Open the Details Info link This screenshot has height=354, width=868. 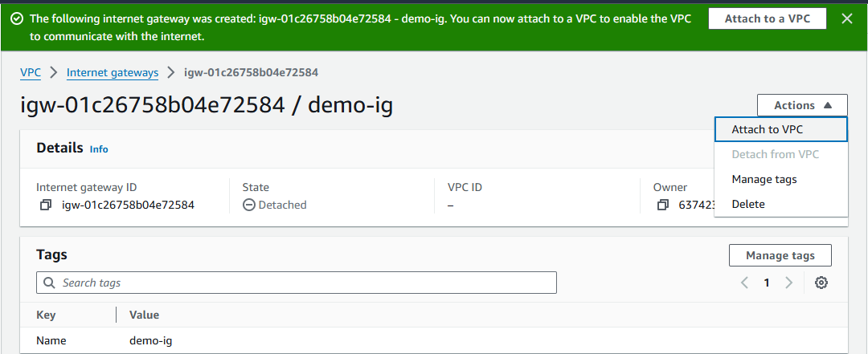click(x=99, y=149)
